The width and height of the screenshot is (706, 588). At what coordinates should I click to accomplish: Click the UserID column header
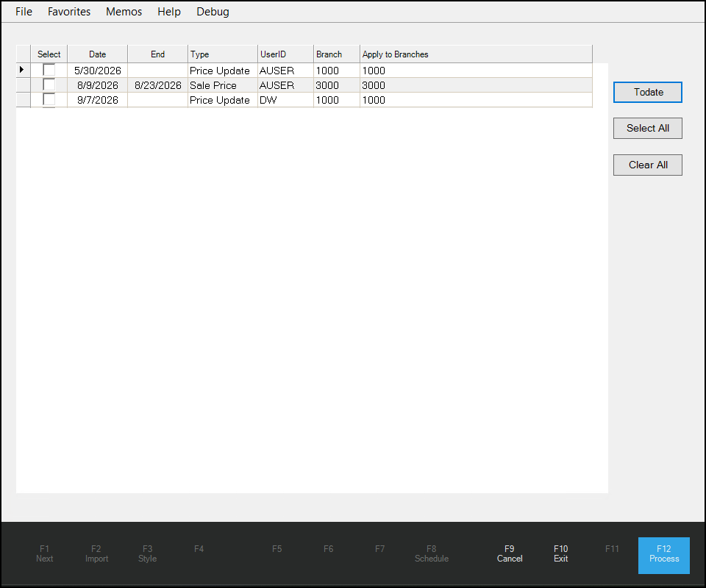point(271,54)
